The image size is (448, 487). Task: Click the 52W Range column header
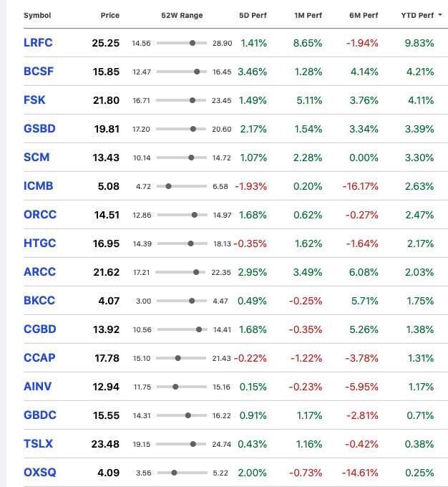click(x=182, y=15)
